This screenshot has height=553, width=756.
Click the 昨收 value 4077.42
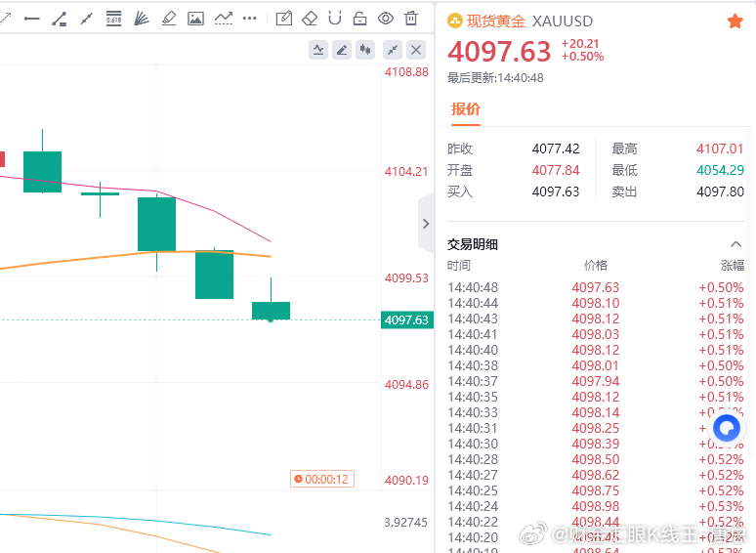tap(556, 149)
